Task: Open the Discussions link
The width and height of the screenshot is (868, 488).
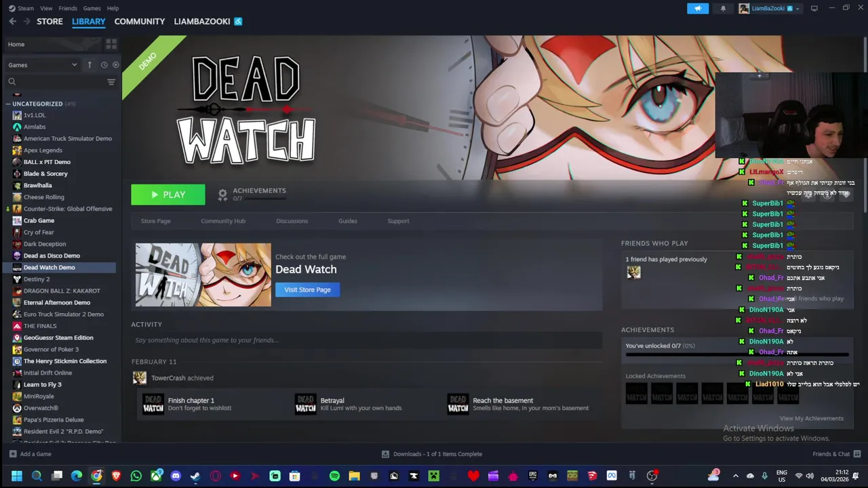Action: (x=292, y=221)
